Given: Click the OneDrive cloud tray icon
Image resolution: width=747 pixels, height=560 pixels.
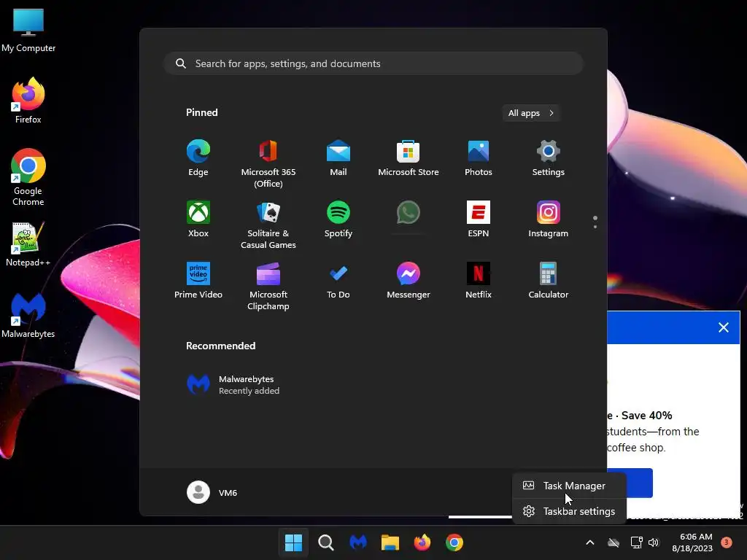Looking at the screenshot, I should click(x=614, y=542).
